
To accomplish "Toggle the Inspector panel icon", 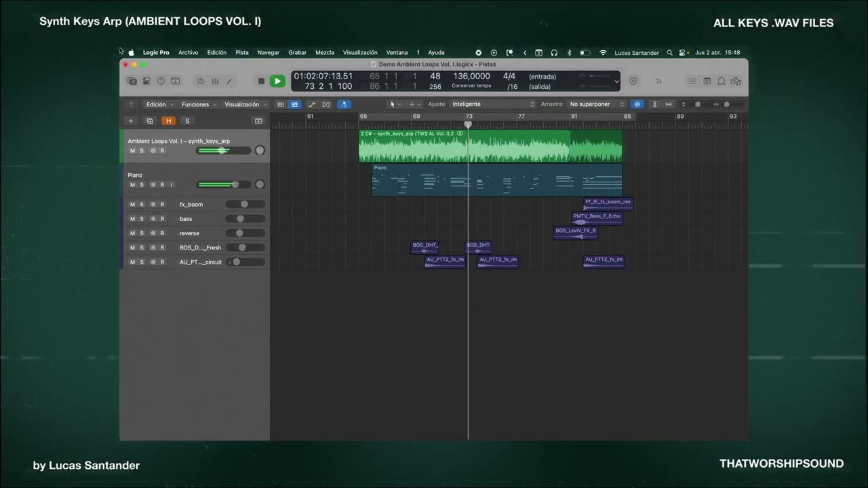I will click(146, 81).
